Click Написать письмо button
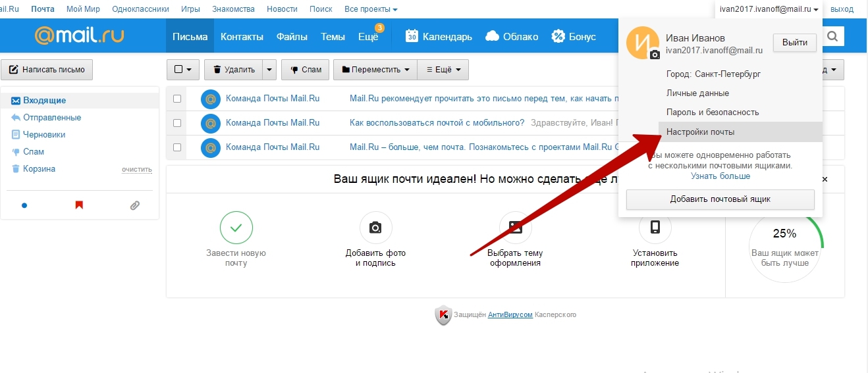Image resolution: width=868 pixels, height=373 pixels. [x=47, y=70]
